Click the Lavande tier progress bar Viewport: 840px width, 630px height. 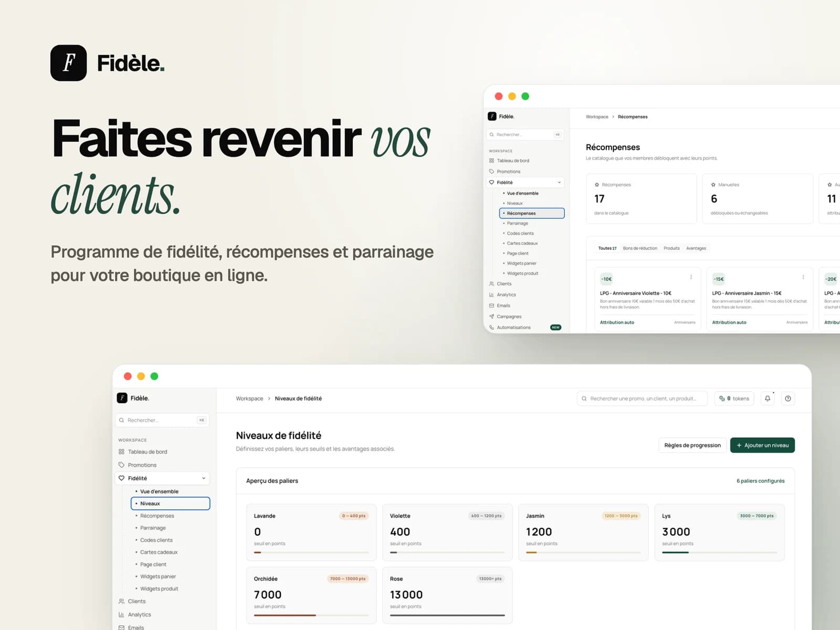(x=311, y=552)
